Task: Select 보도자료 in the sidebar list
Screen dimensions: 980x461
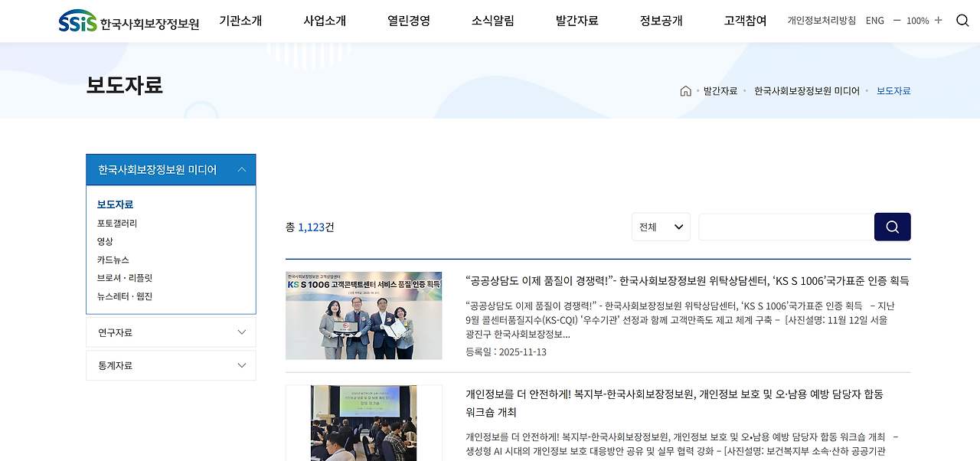Action: tap(115, 204)
